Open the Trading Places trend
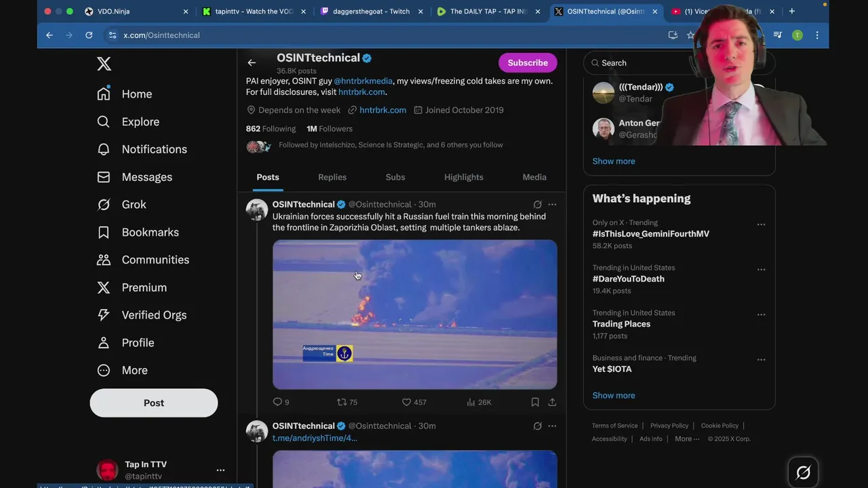The width and height of the screenshot is (868, 488). click(621, 324)
